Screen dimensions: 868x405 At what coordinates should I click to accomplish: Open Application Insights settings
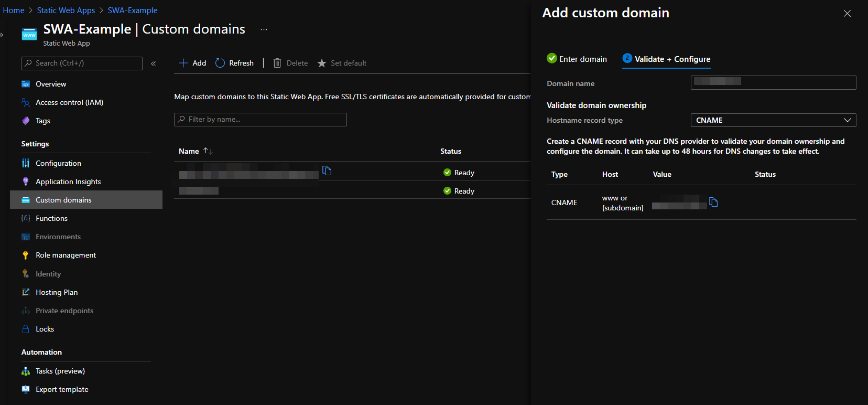[x=68, y=182]
